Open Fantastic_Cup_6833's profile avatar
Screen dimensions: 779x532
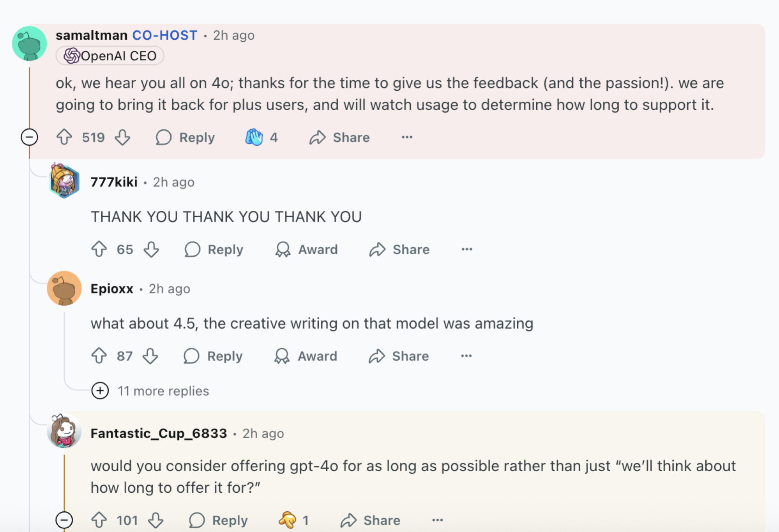[64, 431]
